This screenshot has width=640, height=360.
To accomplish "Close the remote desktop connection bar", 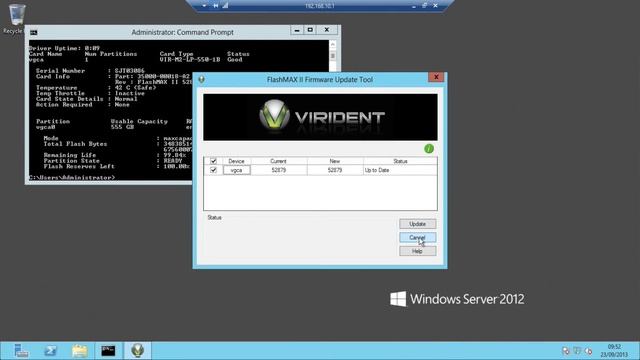I will (436, 6).
